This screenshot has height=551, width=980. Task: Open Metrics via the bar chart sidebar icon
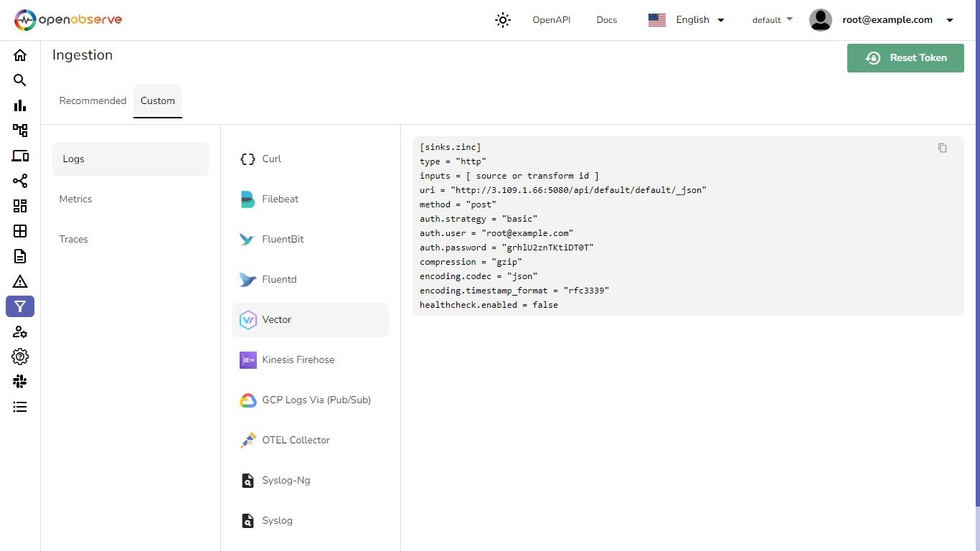click(19, 105)
